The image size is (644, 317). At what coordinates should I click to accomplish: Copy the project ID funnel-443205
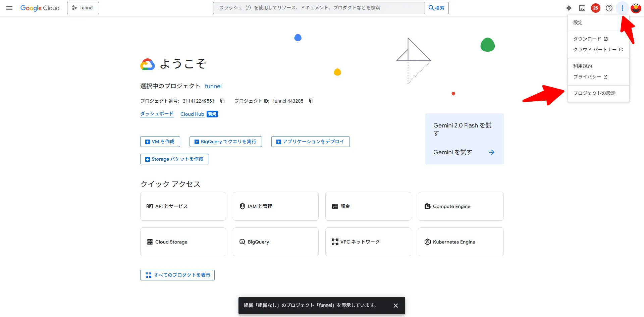tap(311, 101)
